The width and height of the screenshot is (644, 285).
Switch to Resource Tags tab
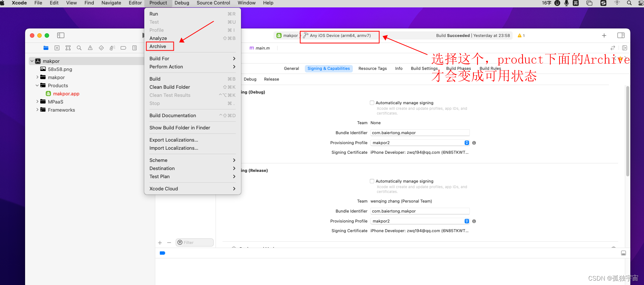(372, 68)
